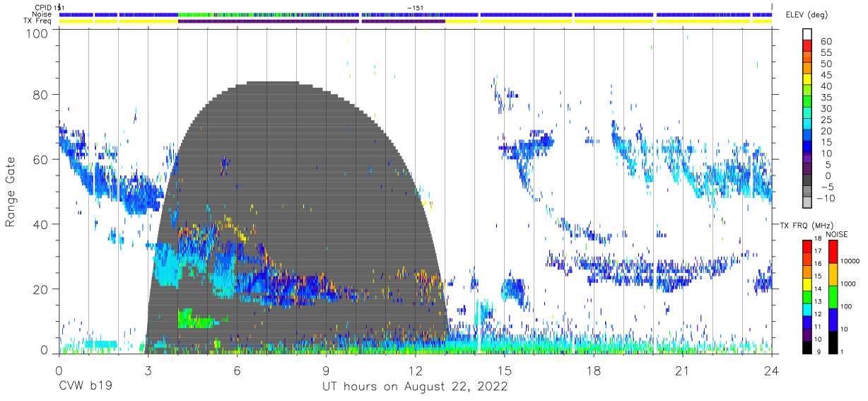Click the '21' tick label on UT hours axis
Screen dimensions: 868x401
click(682, 371)
